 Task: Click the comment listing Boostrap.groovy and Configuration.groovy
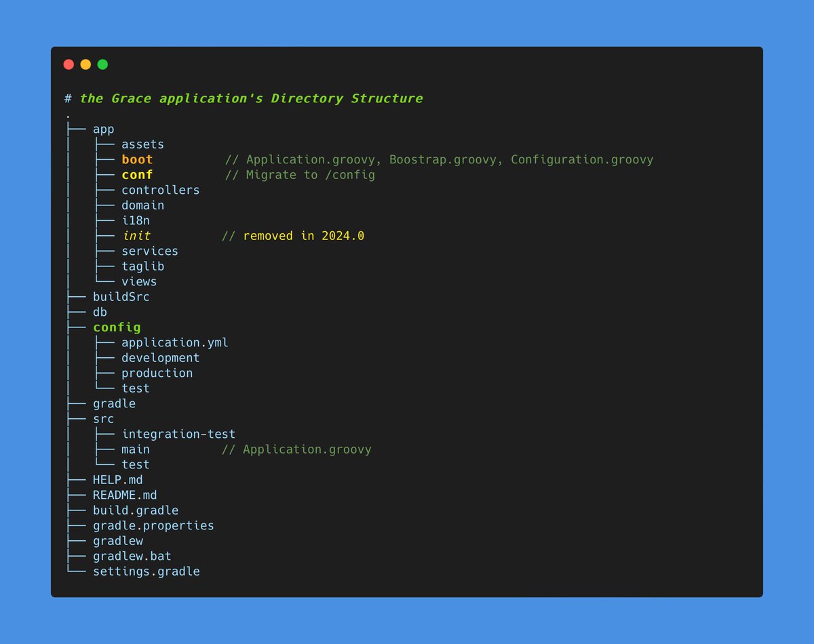(440, 160)
